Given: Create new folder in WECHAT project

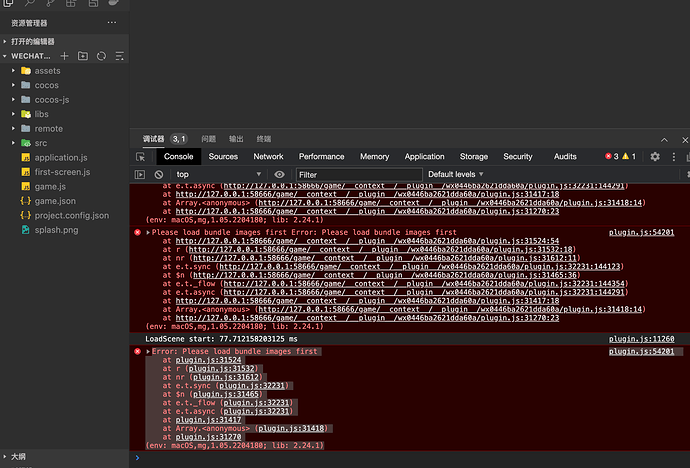Looking at the screenshot, I should [x=83, y=56].
